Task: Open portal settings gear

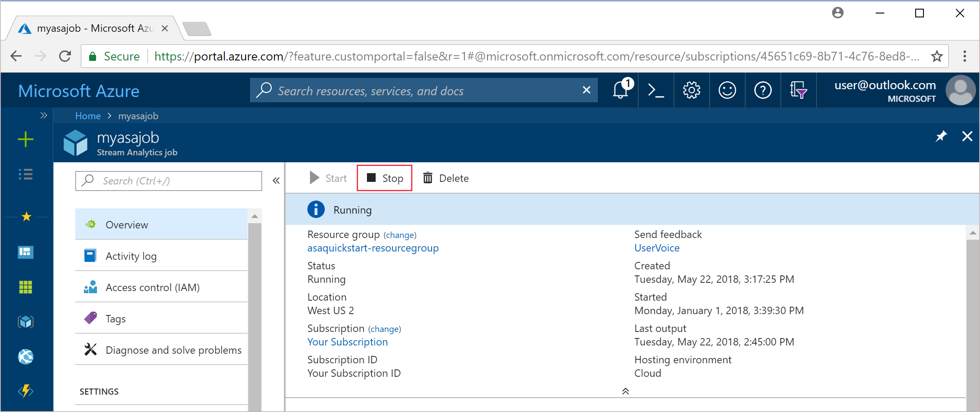Action: click(x=692, y=90)
